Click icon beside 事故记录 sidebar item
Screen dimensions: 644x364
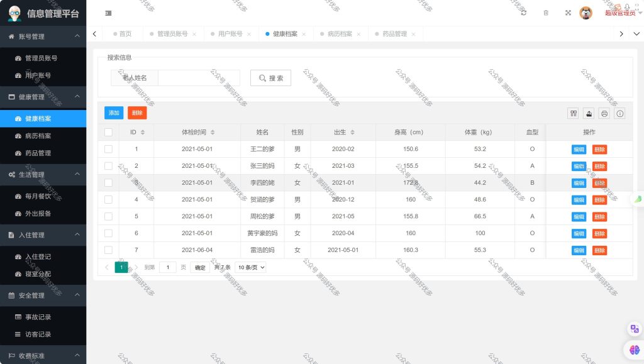[18, 317]
